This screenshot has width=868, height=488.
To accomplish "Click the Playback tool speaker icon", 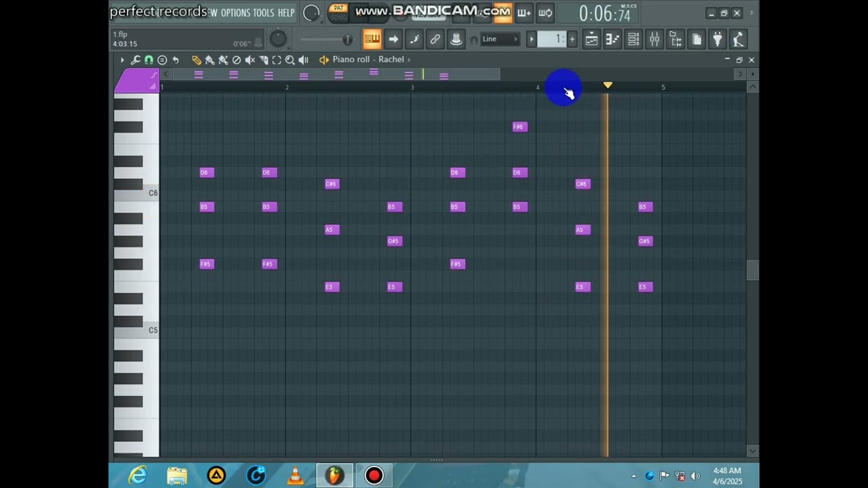I will click(x=303, y=60).
